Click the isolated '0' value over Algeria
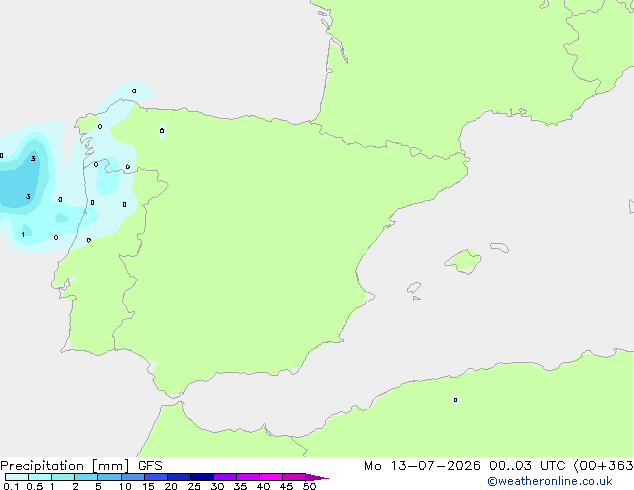The height and width of the screenshot is (490, 634). 455,400
